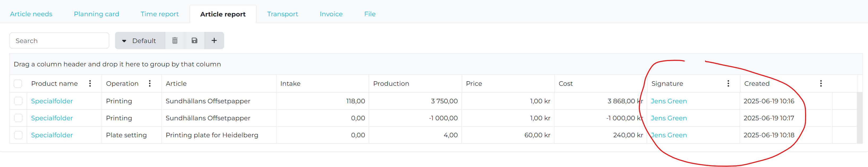Toggle the select-all header checkbox
Viewport: 868px width, 167px height.
coord(18,83)
